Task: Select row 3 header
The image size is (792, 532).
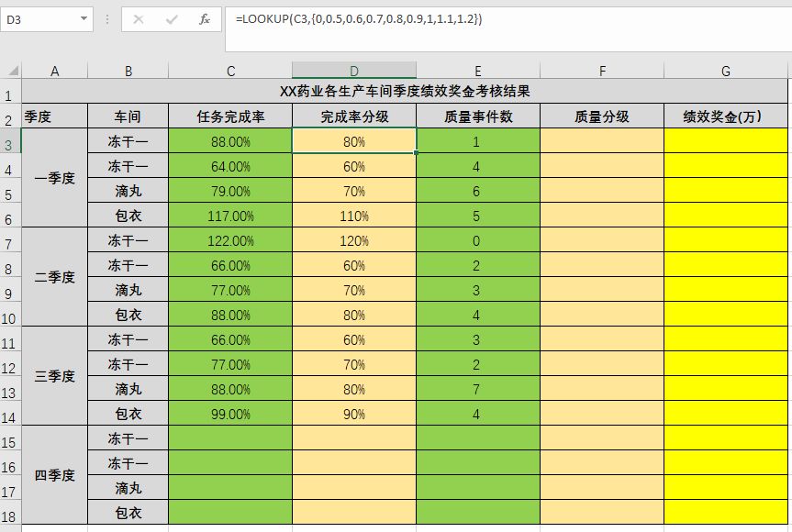Action: (x=9, y=144)
